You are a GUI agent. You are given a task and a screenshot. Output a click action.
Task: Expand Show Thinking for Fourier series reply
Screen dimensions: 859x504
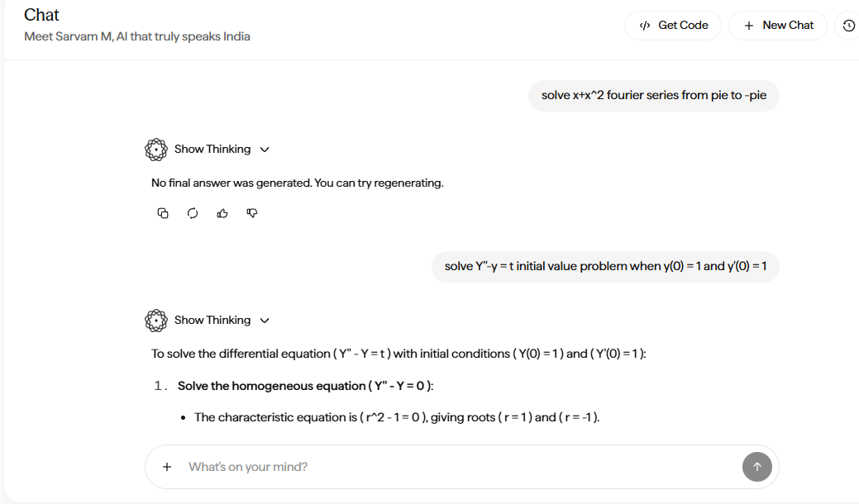(221, 150)
